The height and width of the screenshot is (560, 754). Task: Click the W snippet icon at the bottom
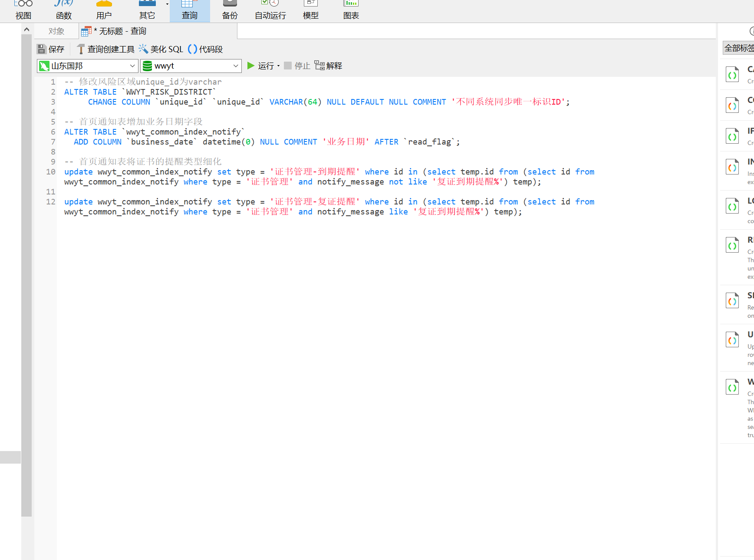pos(732,387)
